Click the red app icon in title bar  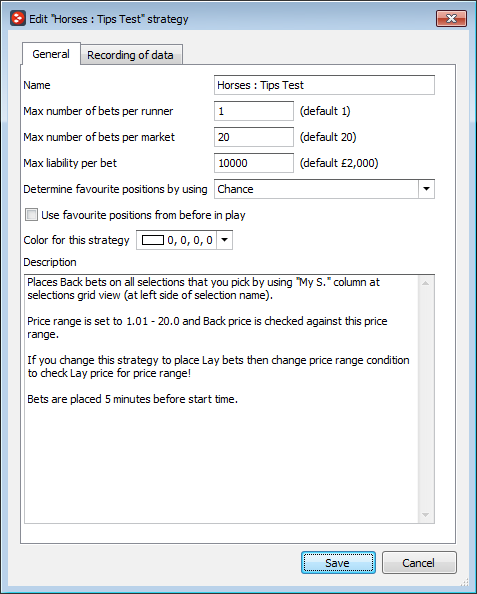18,19
